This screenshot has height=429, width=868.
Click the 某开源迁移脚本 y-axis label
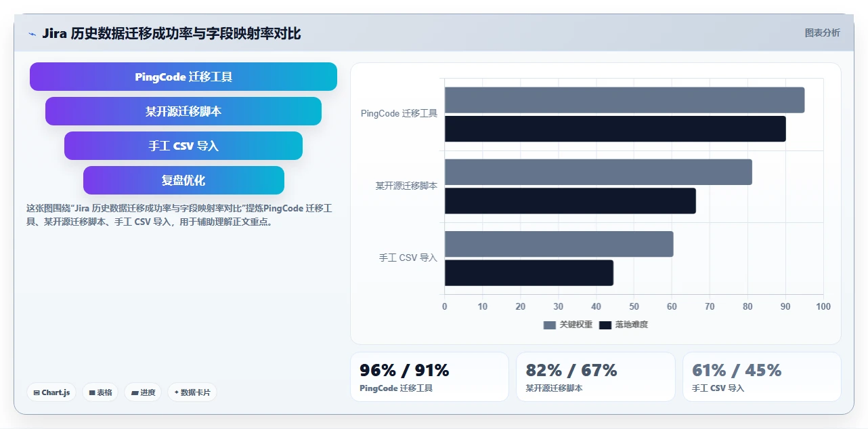(x=406, y=186)
